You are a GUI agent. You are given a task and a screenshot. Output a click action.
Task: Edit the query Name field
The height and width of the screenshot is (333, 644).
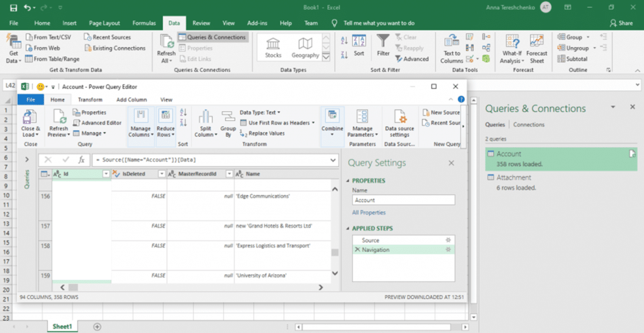pyautogui.click(x=403, y=200)
